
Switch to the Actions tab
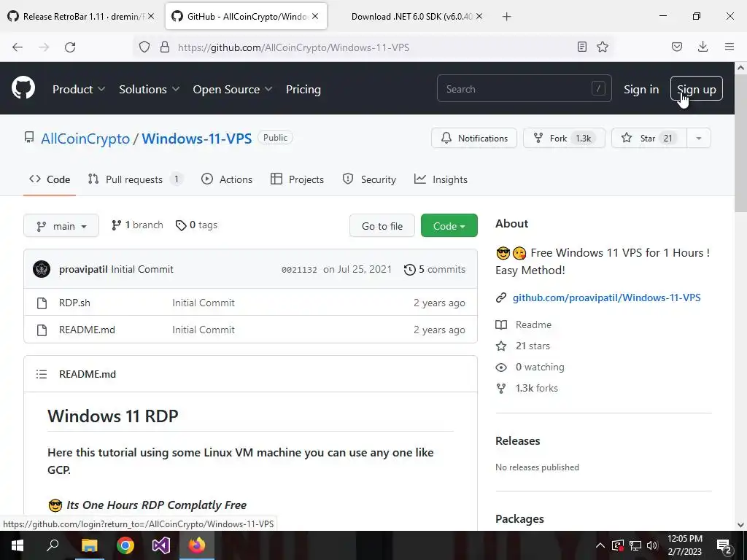227,179
